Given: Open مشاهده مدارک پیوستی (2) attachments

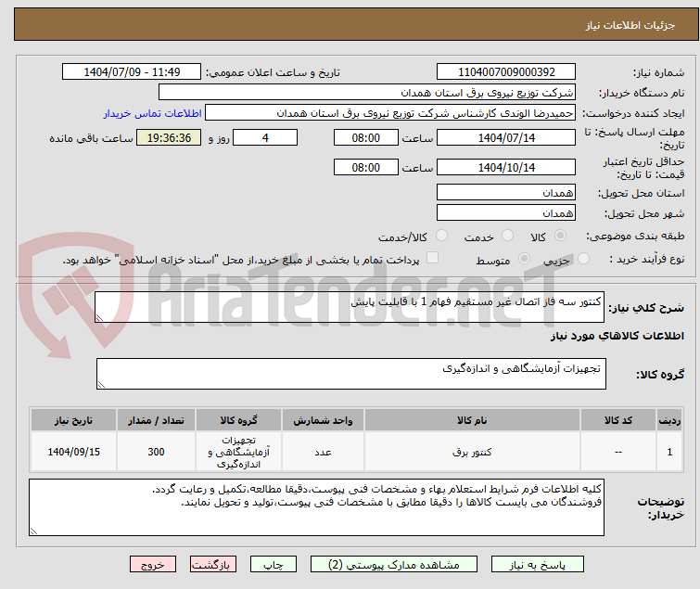Looking at the screenshot, I should [394, 565].
